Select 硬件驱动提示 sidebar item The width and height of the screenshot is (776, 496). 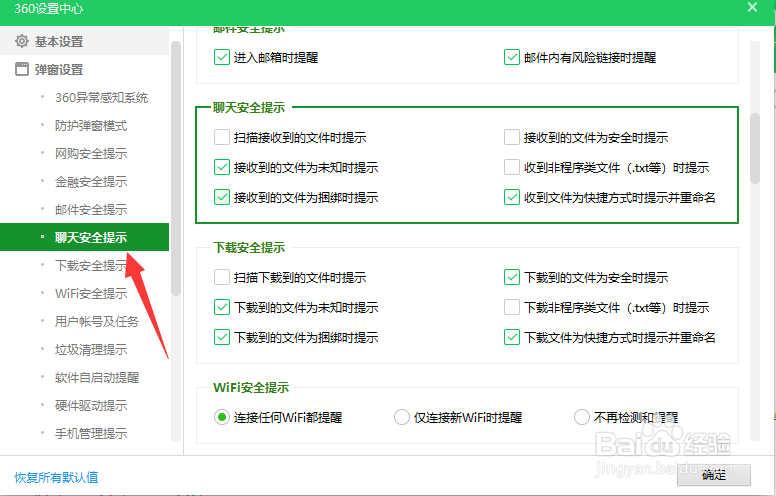(91, 405)
